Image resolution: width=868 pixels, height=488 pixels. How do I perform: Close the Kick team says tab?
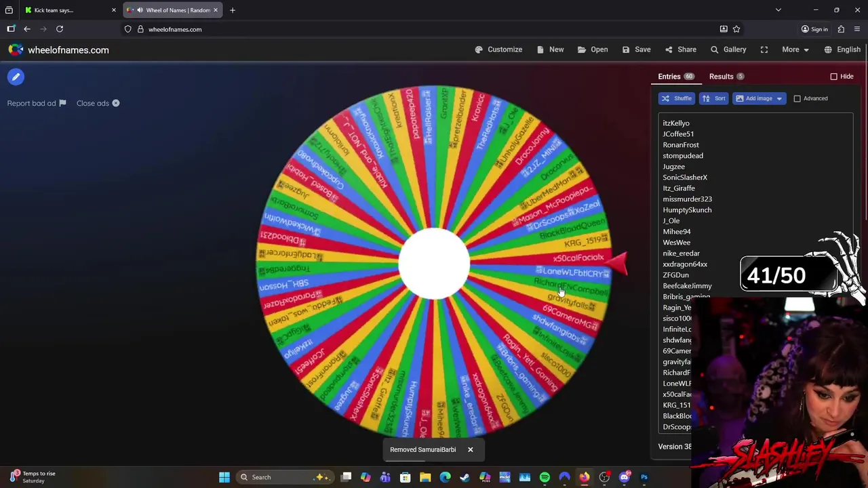click(x=114, y=10)
